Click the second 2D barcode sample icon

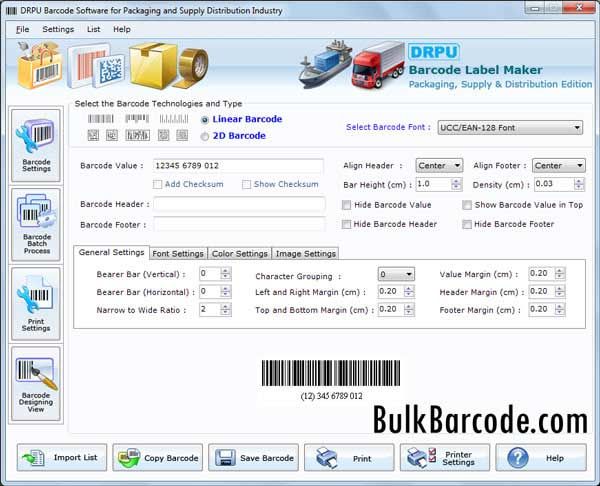click(112, 135)
